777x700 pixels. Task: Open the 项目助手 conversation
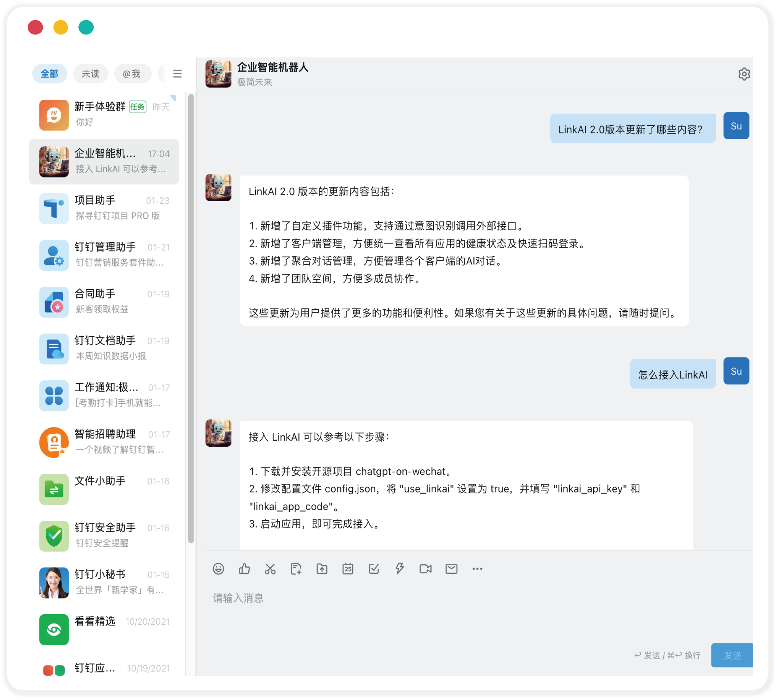click(104, 208)
